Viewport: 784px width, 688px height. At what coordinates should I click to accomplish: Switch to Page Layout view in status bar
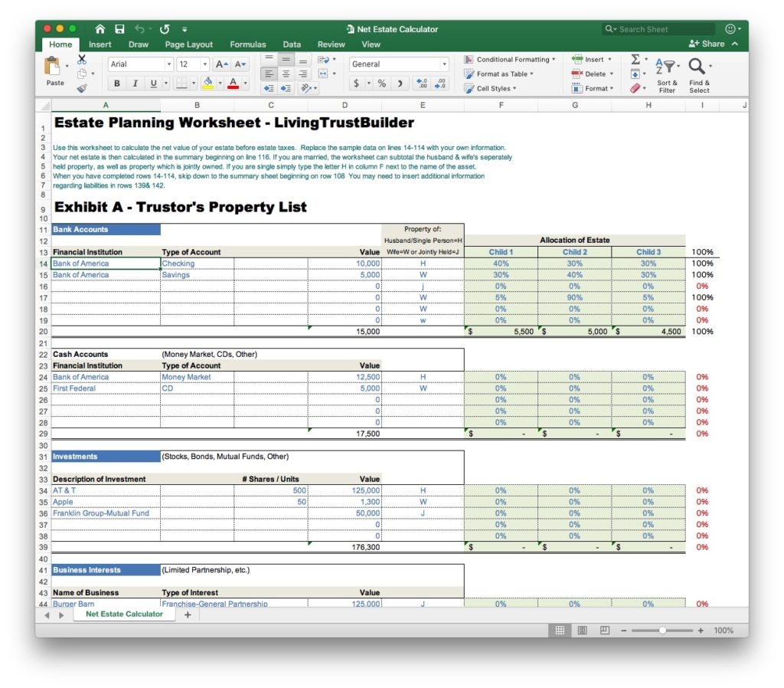(582, 630)
